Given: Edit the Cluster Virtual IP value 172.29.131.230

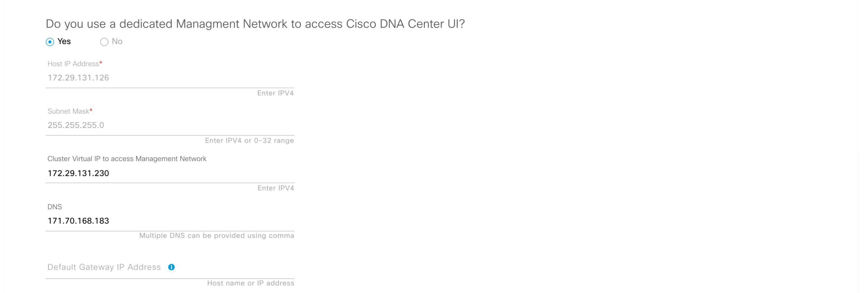Looking at the screenshot, I should coord(78,173).
